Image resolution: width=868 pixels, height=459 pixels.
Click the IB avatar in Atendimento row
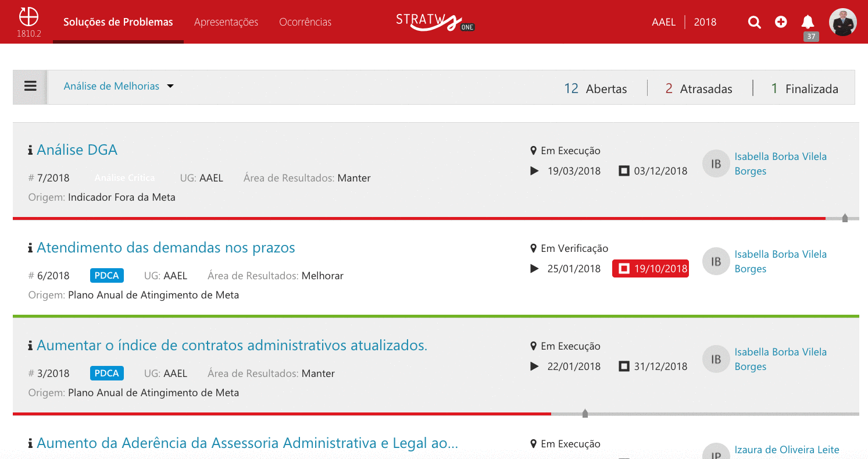[716, 261]
